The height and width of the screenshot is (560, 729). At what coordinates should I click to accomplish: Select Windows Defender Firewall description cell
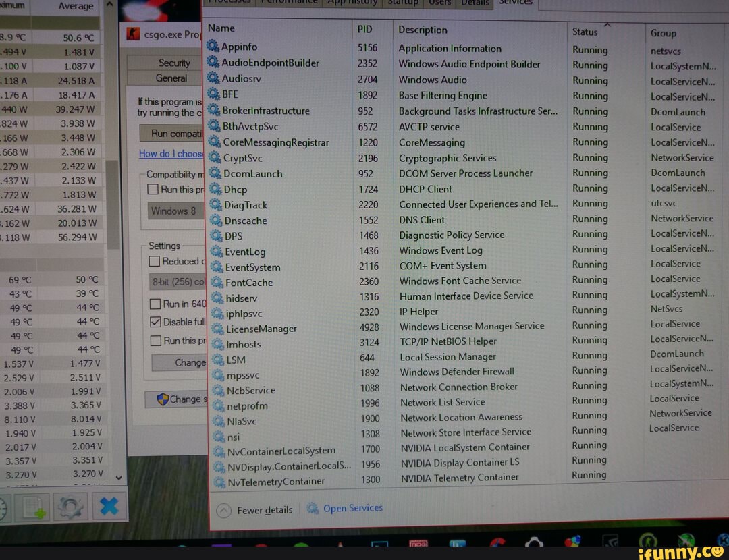[457, 372]
